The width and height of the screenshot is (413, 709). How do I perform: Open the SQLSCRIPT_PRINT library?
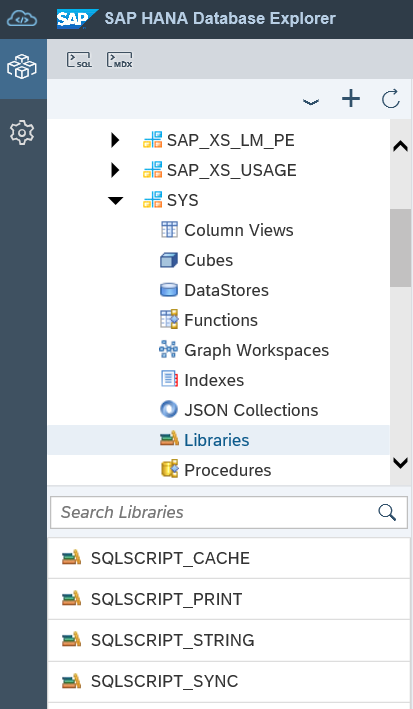pos(229,599)
